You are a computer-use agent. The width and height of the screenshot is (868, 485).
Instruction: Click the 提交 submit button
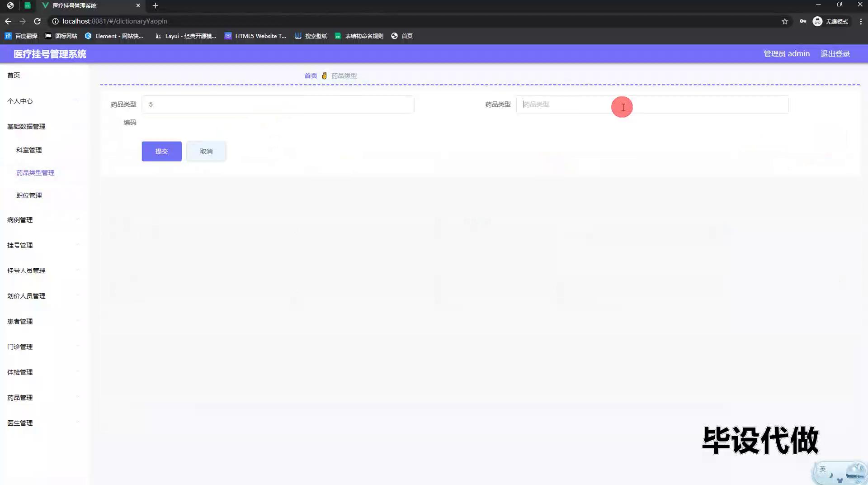pos(161,151)
